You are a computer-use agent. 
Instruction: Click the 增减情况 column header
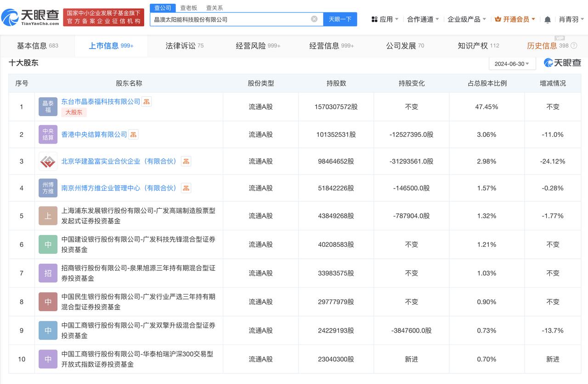coord(553,83)
